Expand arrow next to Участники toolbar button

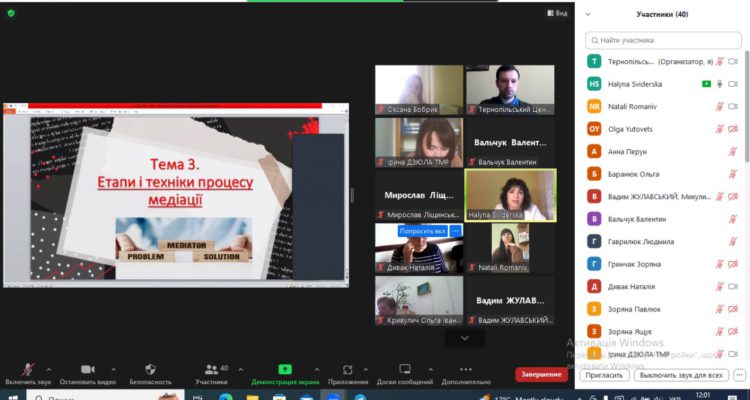coord(240,369)
